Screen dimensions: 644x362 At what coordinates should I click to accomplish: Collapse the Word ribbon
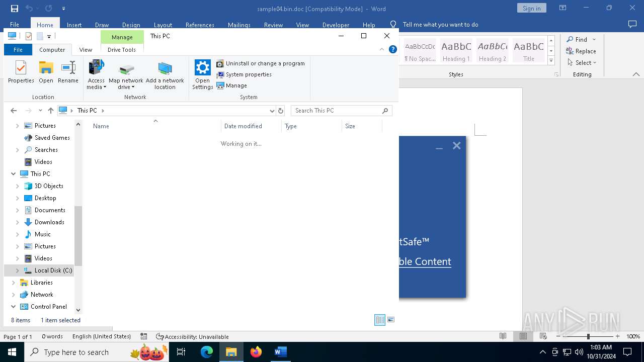click(x=636, y=74)
